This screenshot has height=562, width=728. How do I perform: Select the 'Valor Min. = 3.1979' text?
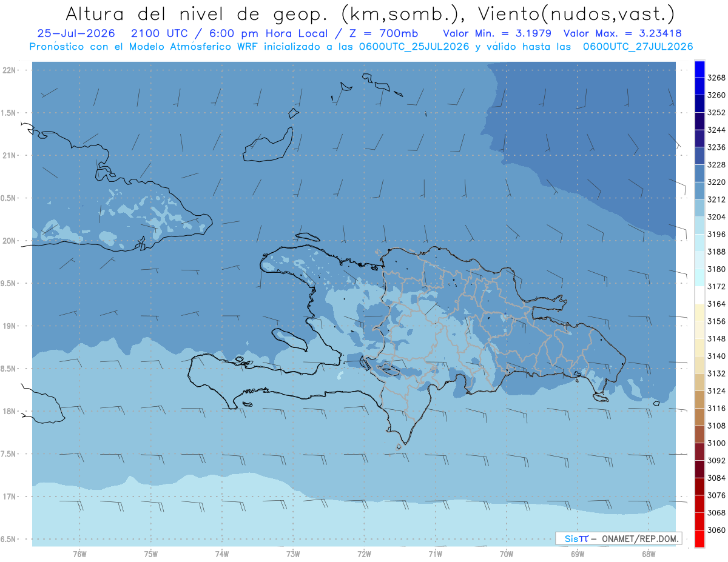coord(497,34)
